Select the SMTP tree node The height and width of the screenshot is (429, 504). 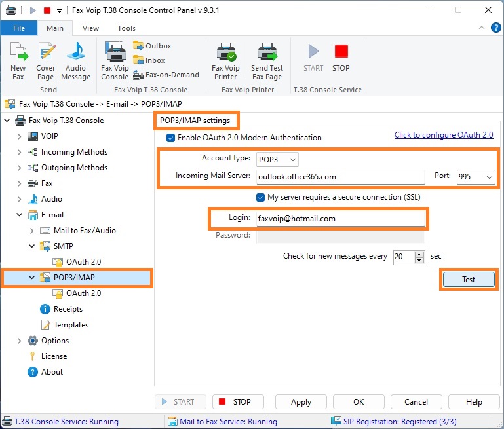56,246
